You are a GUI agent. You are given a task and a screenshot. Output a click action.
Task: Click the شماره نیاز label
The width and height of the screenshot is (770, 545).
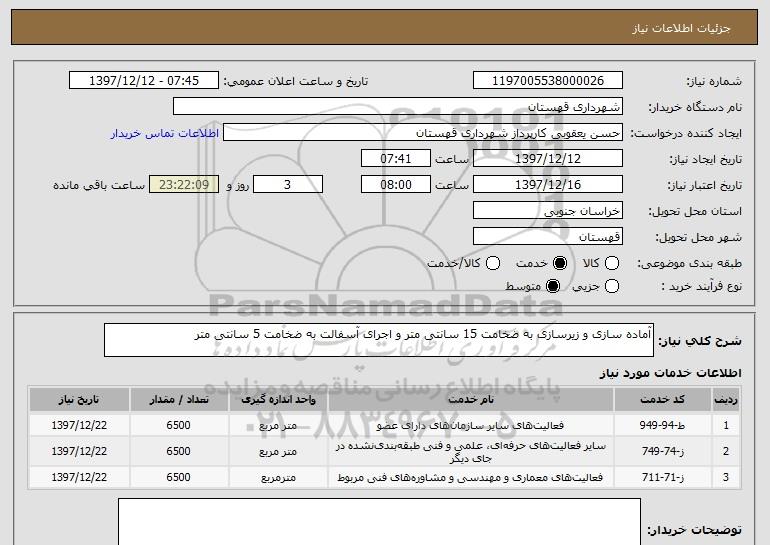pyautogui.click(x=714, y=82)
